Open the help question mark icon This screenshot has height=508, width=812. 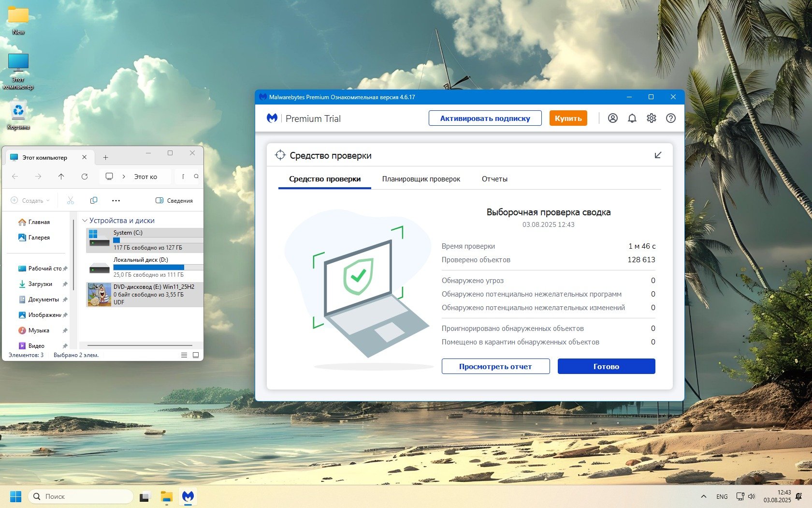pyautogui.click(x=670, y=118)
